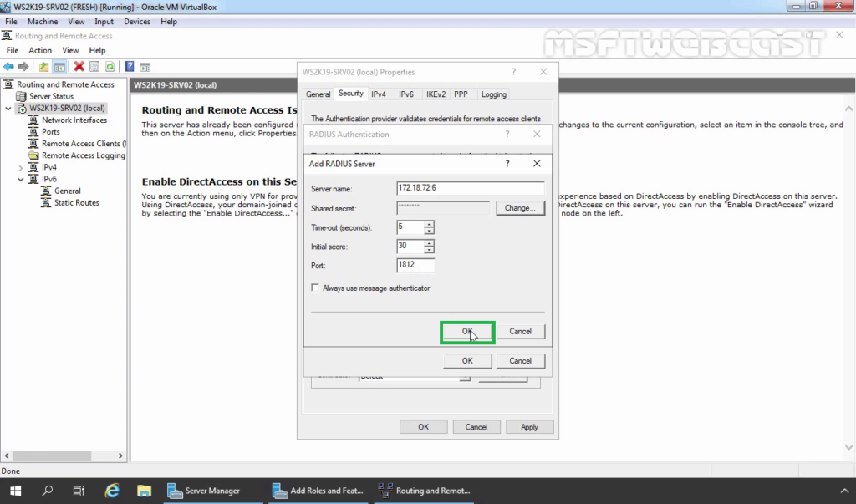The width and height of the screenshot is (856, 504).
Task: Open the VirtualBox Machine menu
Action: 43,21
